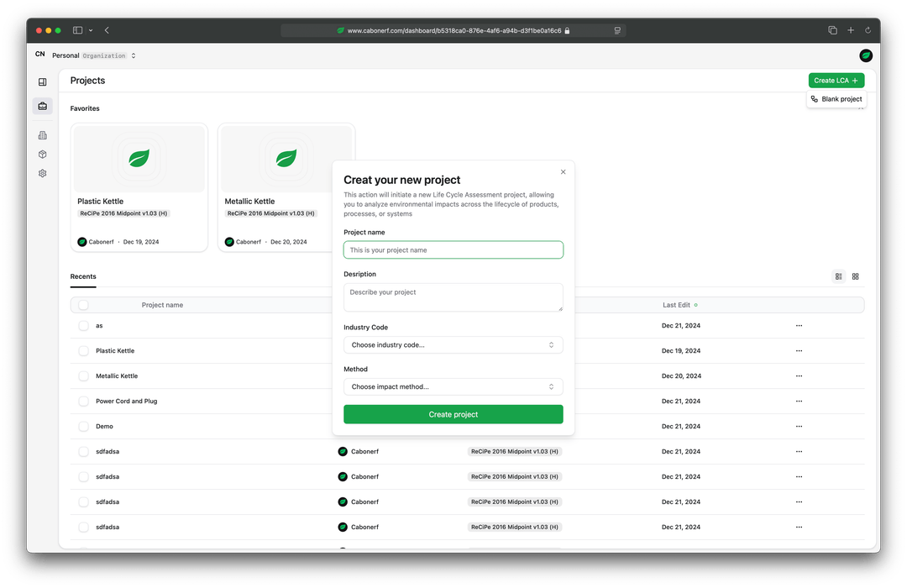Select the Metallic Kettle row checkbox
The width and height of the screenshot is (907, 588).
[83, 376]
